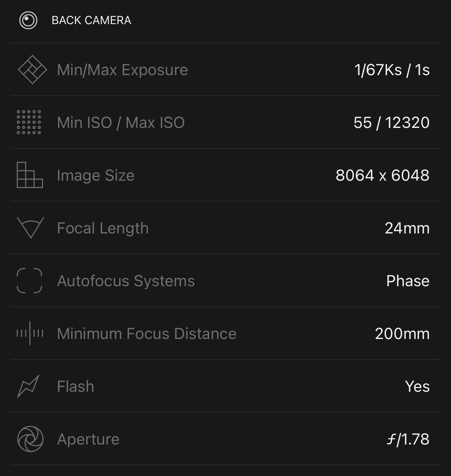Screen dimensions: 451x476
Task: Select the 200mm focus distance value
Action: 402,334
